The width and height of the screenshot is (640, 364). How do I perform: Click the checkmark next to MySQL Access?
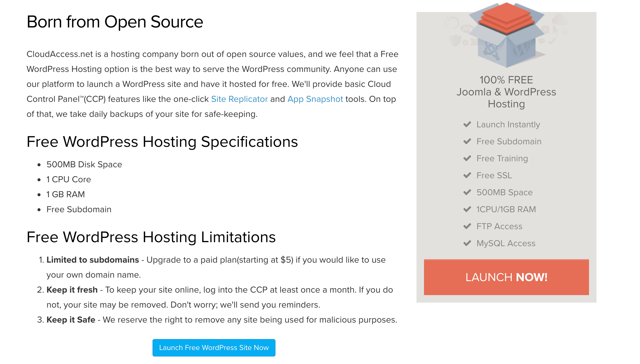[467, 243]
